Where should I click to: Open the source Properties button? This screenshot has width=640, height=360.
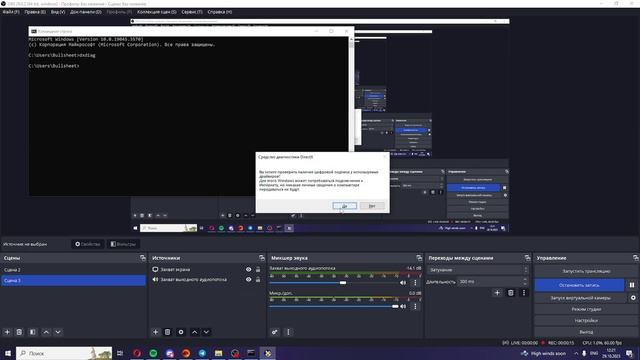(x=88, y=244)
